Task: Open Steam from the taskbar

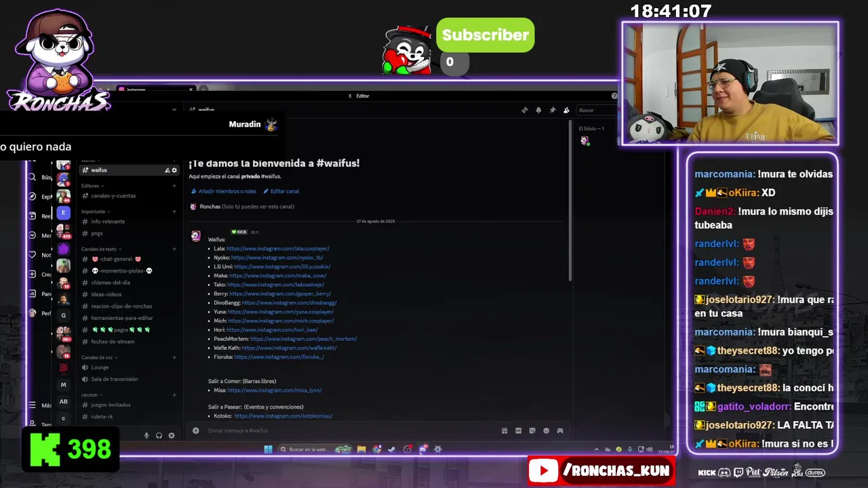Action: tap(392, 449)
